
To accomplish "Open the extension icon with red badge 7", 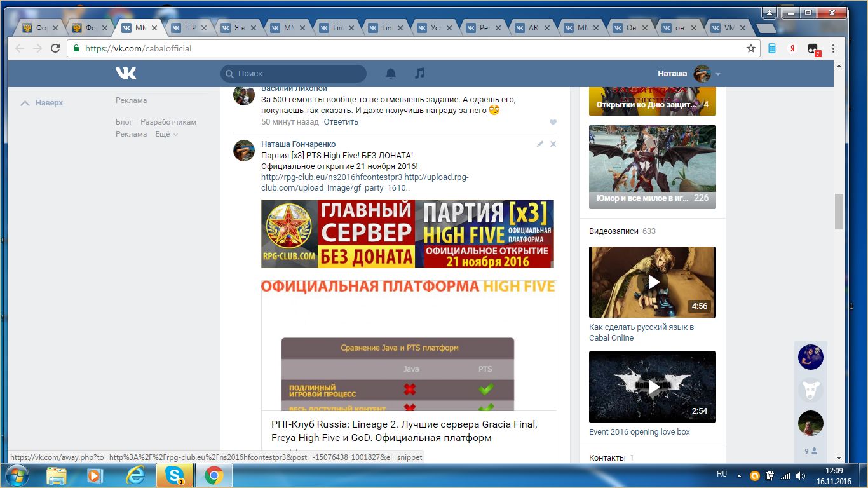I will [x=813, y=49].
